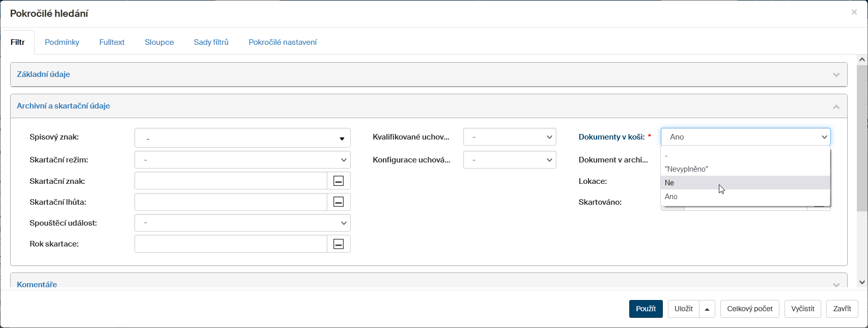
Task: Switch to the Podmínky tab
Action: pos(62,42)
